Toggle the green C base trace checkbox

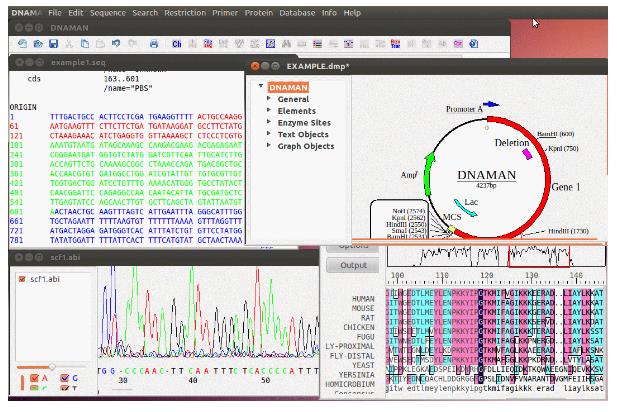pyautogui.click(x=34, y=388)
